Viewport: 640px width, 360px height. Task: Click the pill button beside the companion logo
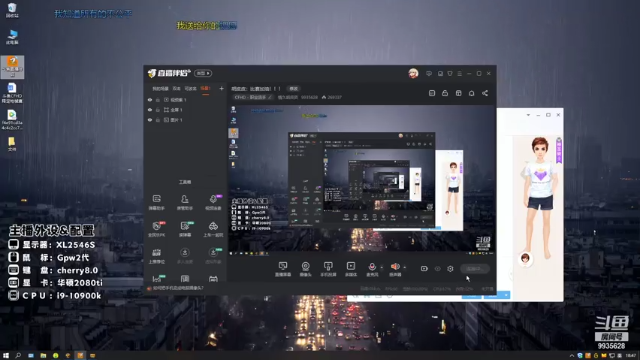(x=203, y=73)
